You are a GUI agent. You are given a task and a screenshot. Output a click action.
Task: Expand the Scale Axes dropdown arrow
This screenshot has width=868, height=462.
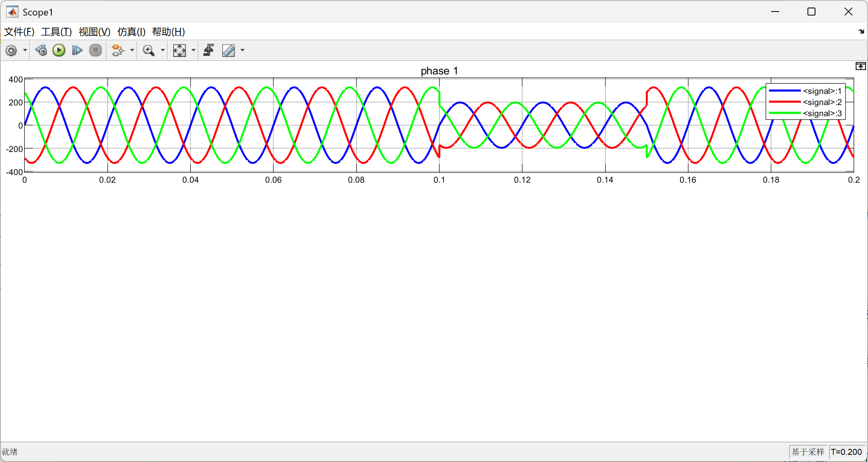(194, 51)
